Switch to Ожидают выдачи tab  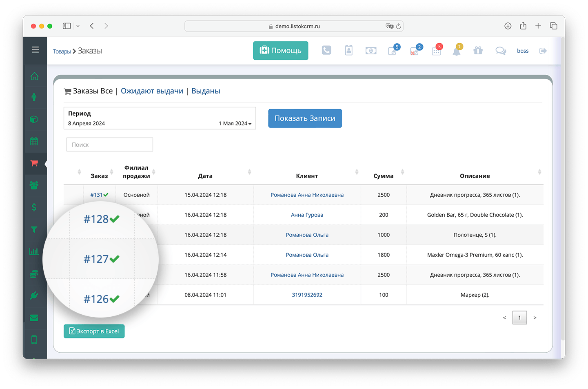click(x=152, y=91)
